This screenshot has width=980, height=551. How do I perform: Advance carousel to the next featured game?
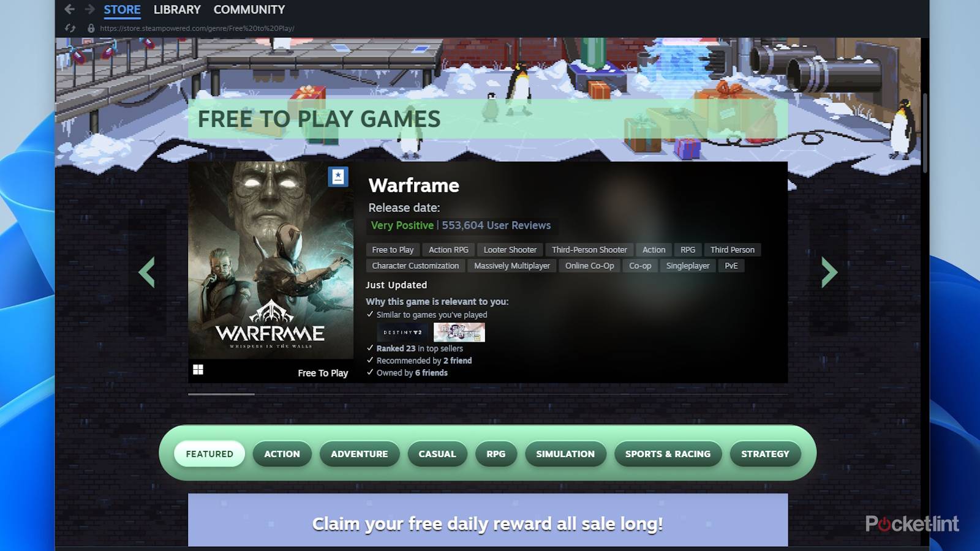point(829,272)
